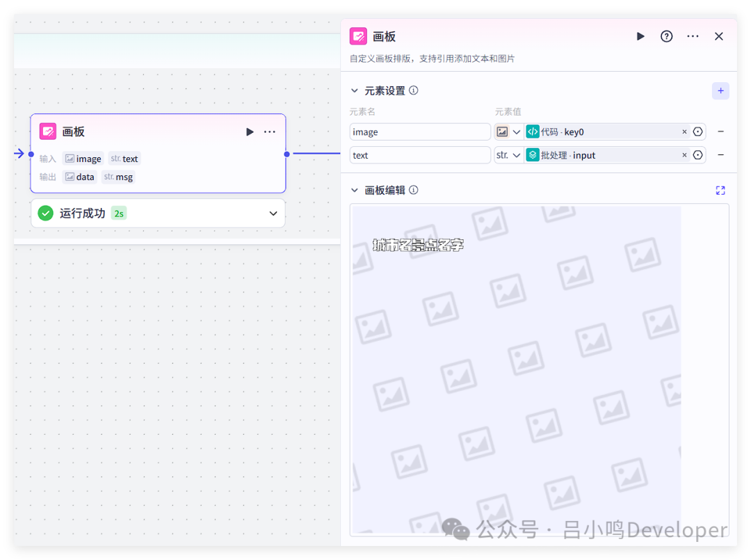Open more options on the 画板 node card
This screenshot has height=560, width=751.
[270, 131]
